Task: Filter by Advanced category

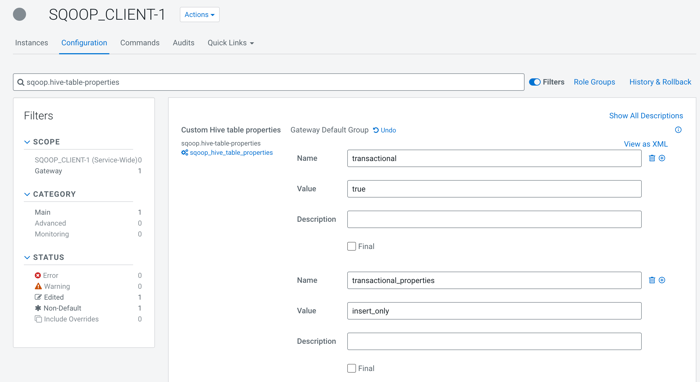Action: (50, 223)
